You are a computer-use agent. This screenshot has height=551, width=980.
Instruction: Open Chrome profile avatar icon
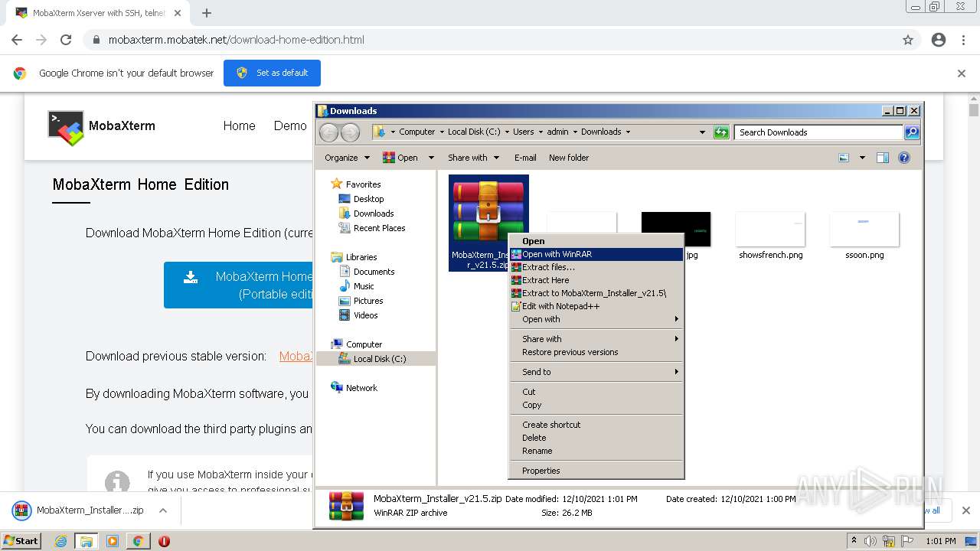point(939,40)
